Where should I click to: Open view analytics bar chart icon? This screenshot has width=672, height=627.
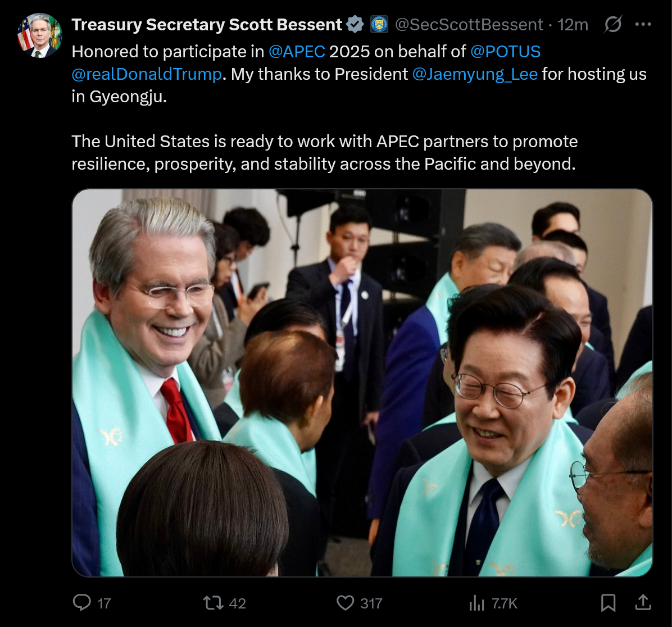pos(476,603)
